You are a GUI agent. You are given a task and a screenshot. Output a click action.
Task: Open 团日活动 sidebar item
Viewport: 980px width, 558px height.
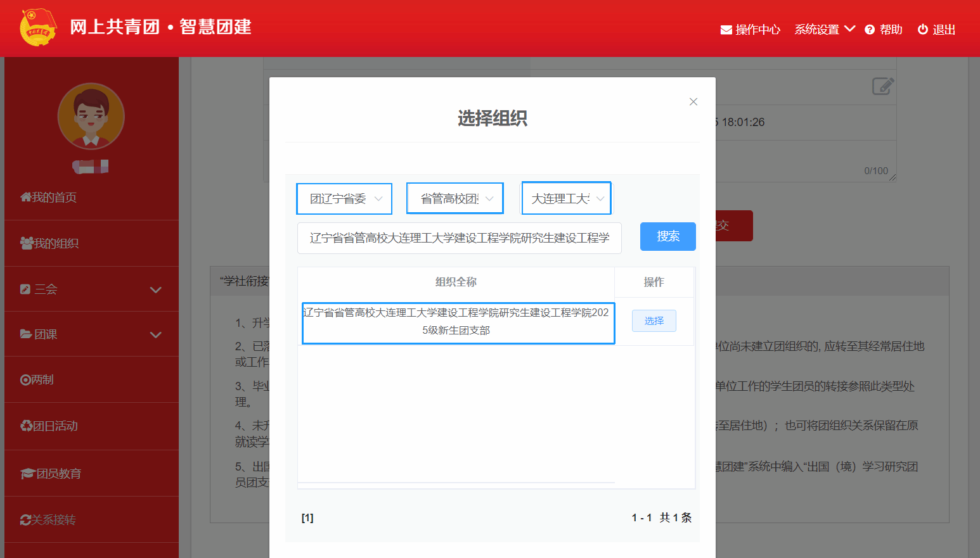(49, 426)
